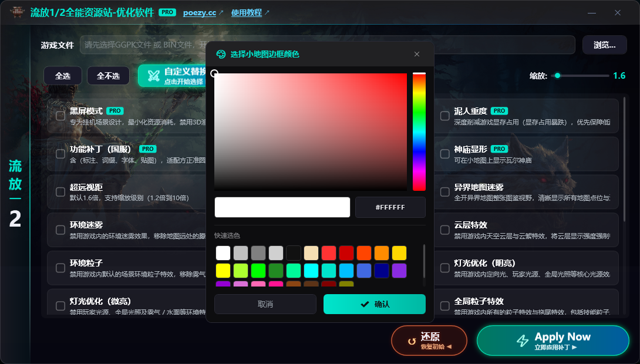Select the orange-red swatch

coord(364,253)
